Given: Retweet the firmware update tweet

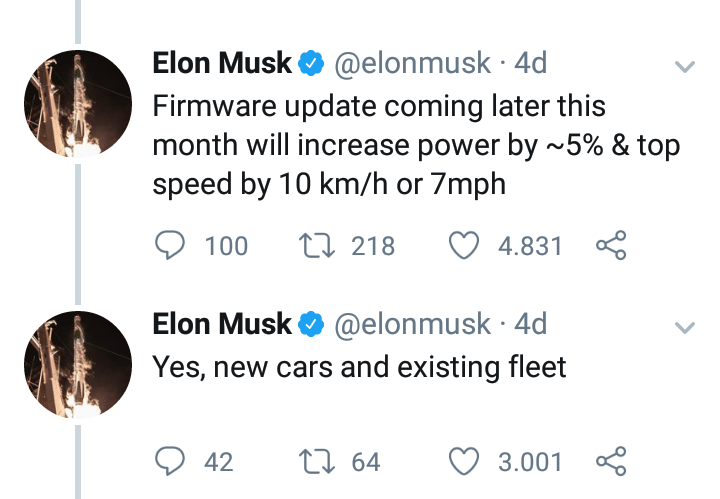Looking at the screenshot, I should click(x=317, y=245).
